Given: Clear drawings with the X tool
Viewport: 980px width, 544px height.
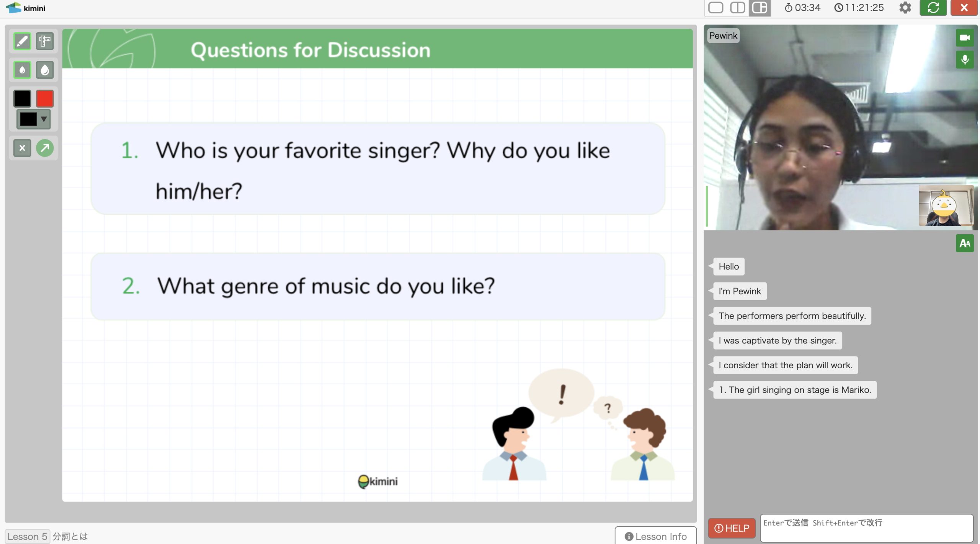Looking at the screenshot, I should pyautogui.click(x=22, y=148).
